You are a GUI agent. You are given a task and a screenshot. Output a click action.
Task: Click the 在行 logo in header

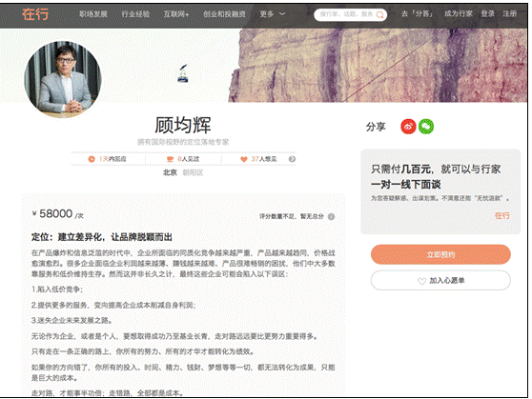pyautogui.click(x=35, y=14)
